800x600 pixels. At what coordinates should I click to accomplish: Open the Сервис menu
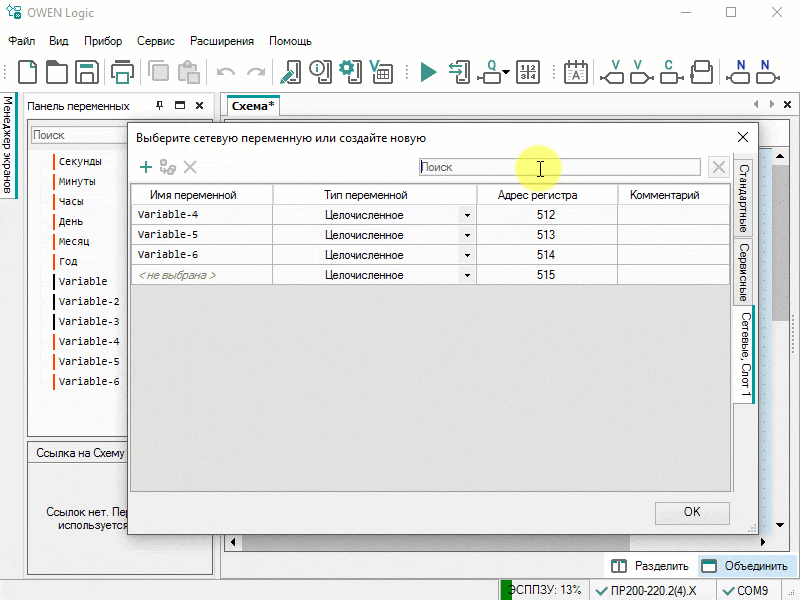pos(155,41)
